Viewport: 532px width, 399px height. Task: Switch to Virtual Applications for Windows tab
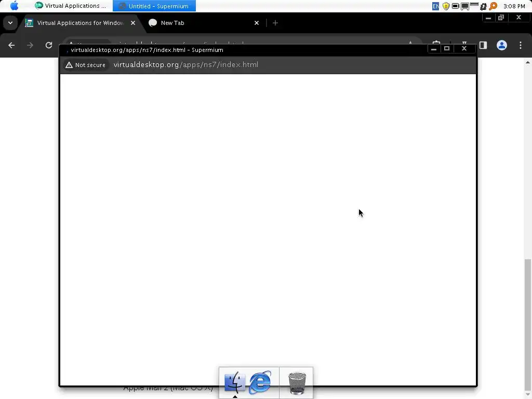click(81, 23)
